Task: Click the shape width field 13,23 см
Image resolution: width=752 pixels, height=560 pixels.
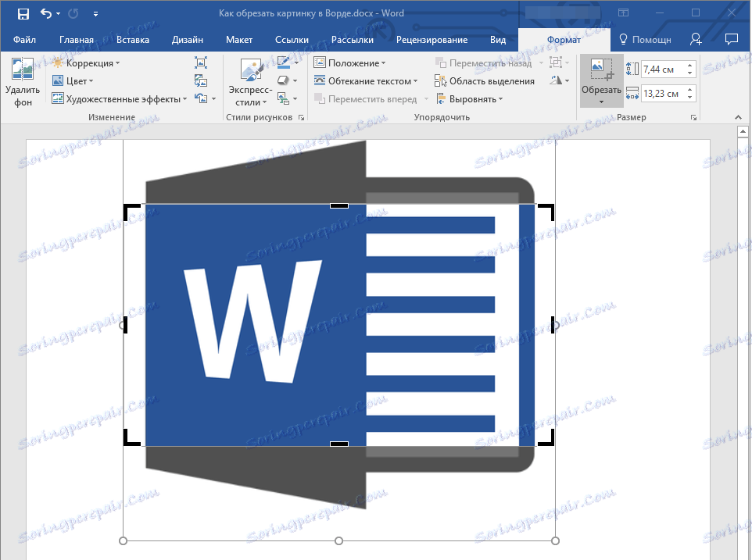Action: tap(662, 94)
